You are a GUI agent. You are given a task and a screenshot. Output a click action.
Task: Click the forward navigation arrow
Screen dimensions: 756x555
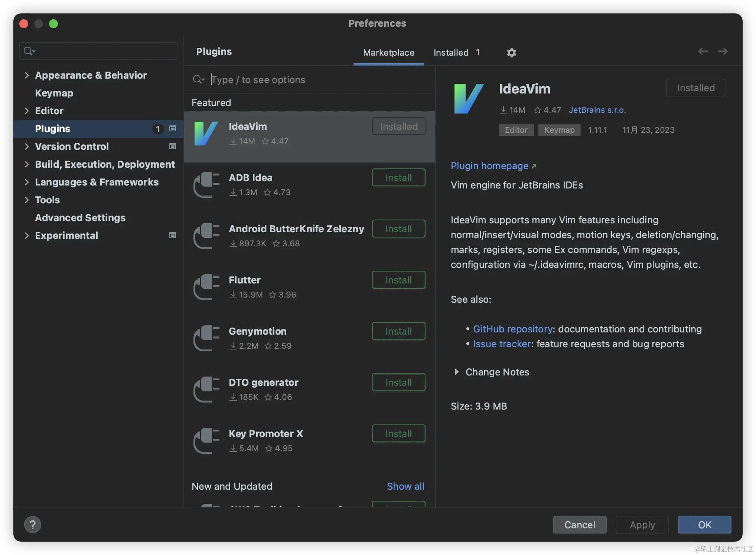[723, 51]
